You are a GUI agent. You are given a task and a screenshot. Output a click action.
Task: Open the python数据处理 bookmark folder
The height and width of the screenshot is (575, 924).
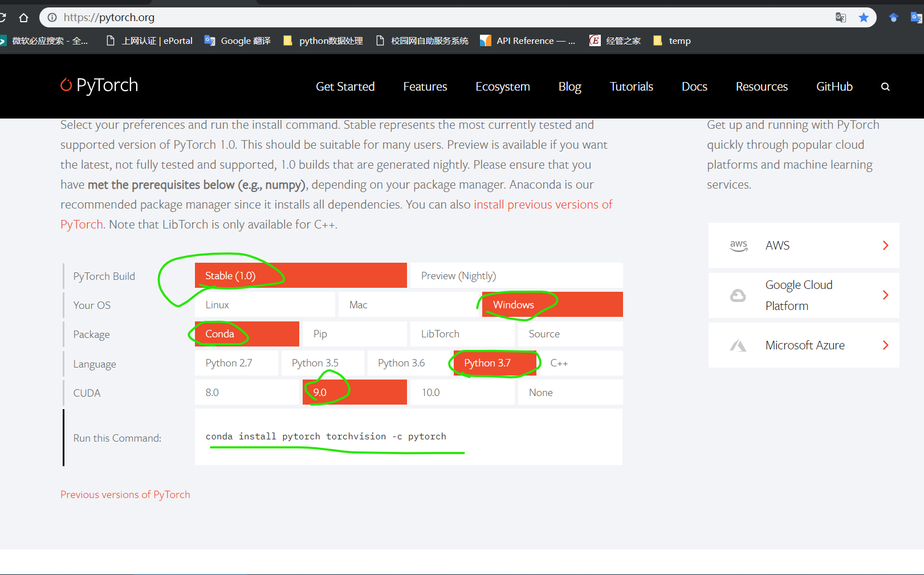pos(323,40)
